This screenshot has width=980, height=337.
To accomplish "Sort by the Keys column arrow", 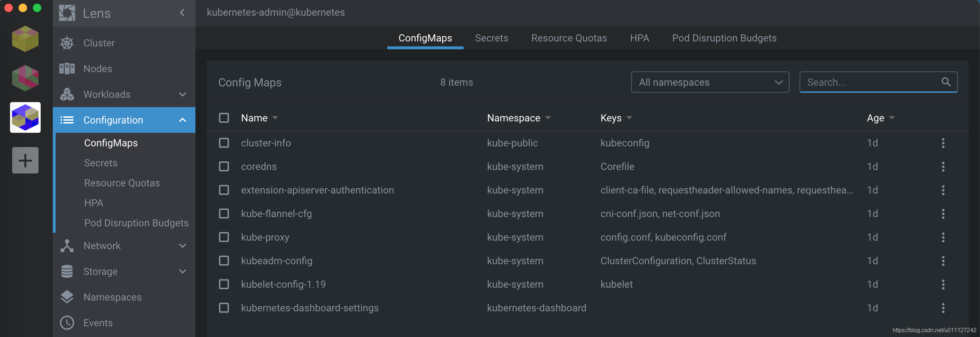I will pos(629,118).
